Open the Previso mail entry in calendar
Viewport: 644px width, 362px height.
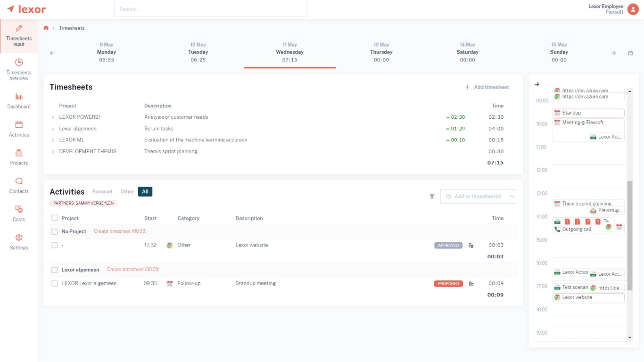pos(607,211)
